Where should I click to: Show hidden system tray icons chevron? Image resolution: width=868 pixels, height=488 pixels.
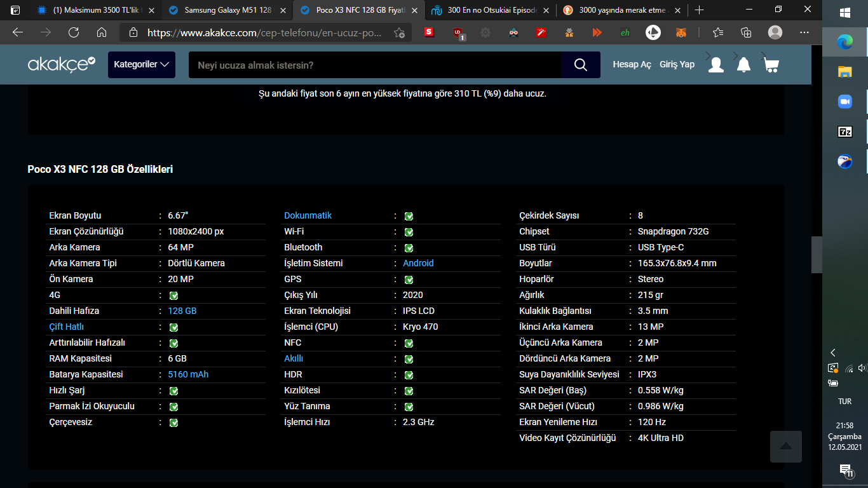[833, 353]
